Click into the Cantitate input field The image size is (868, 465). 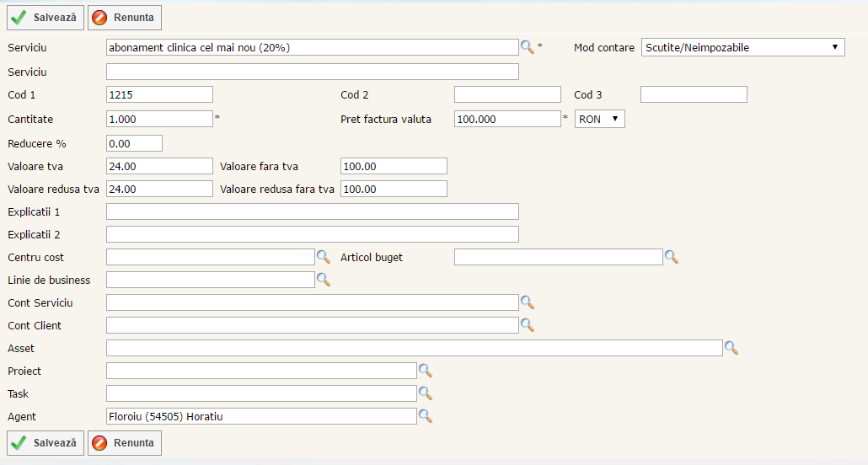click(159, 119)
